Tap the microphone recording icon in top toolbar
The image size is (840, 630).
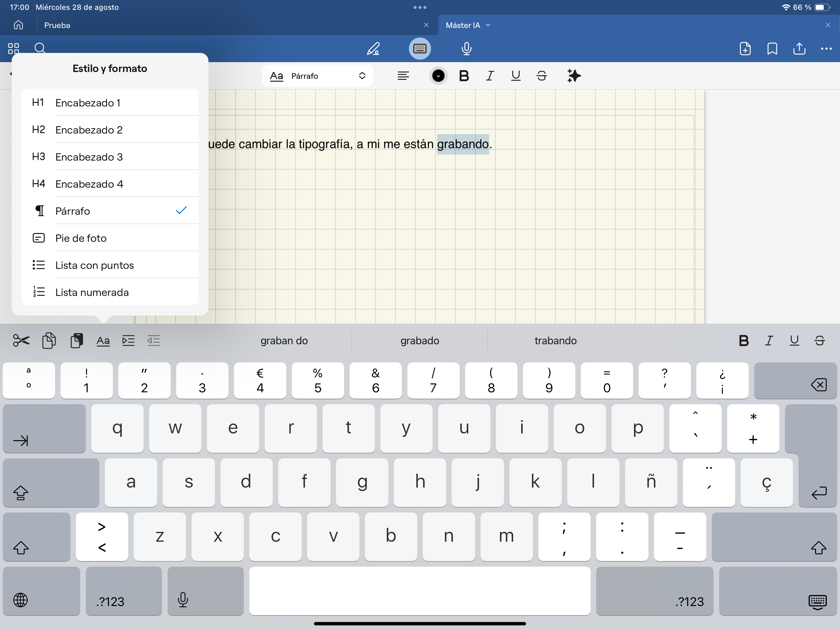click(x=466, y=49)
